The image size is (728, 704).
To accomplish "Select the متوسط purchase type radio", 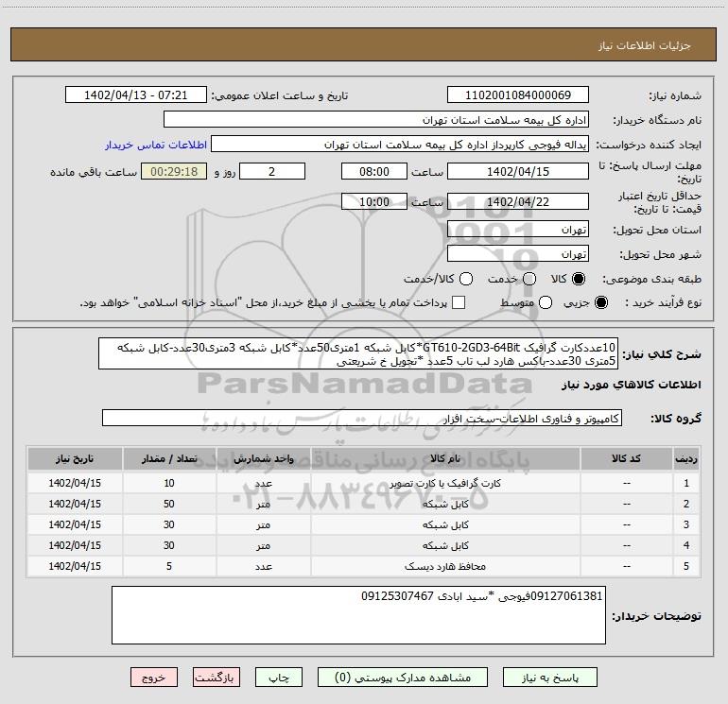I will (546, 302).
